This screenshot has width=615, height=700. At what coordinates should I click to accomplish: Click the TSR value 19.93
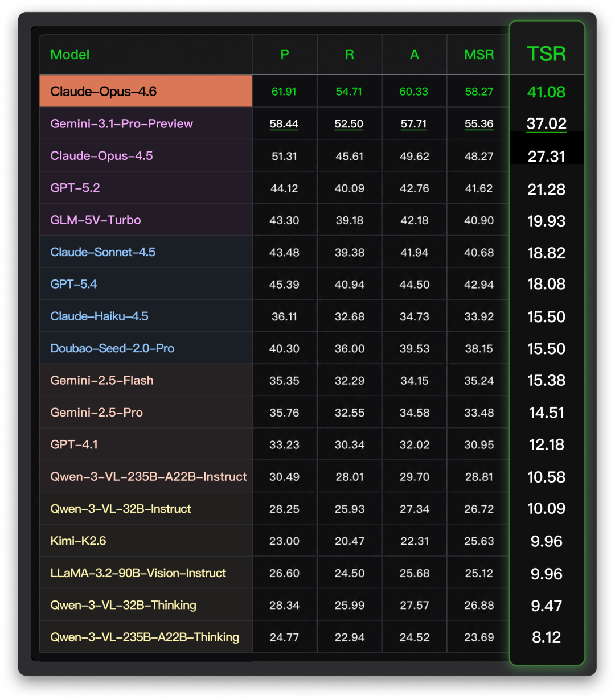tap(547, 221)
